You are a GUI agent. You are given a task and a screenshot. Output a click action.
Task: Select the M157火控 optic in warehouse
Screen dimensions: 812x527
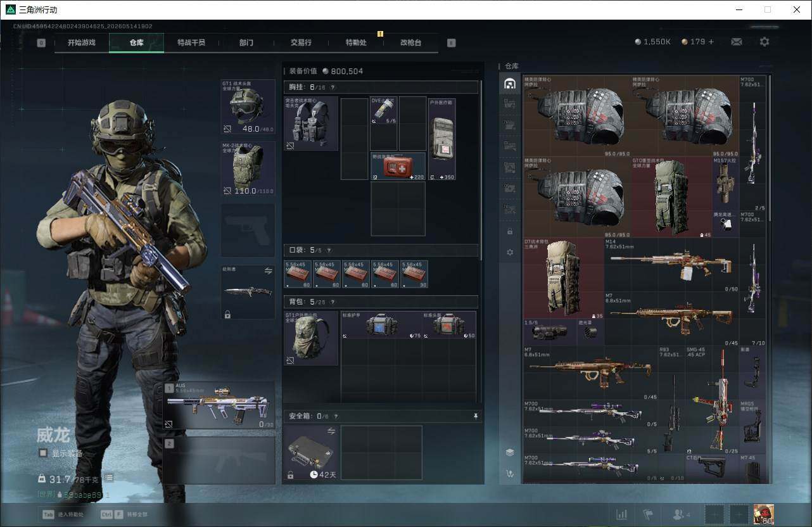pyautogui.click(x=726, y=184)
